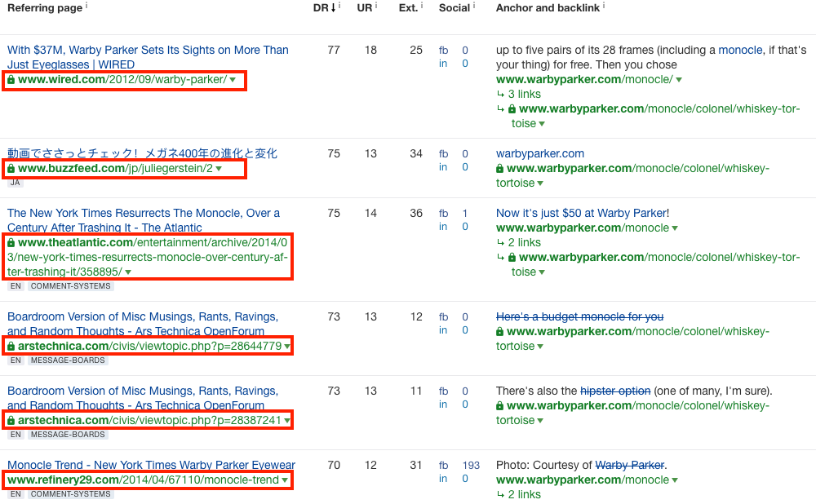Expand dropdown beside arstechnica p=28644779 URL
Screen dimensions: 816x504
[286, 347]
